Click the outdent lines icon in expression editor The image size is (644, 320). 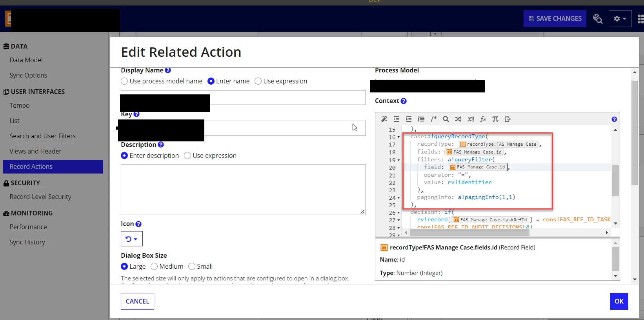coord(397,119)
